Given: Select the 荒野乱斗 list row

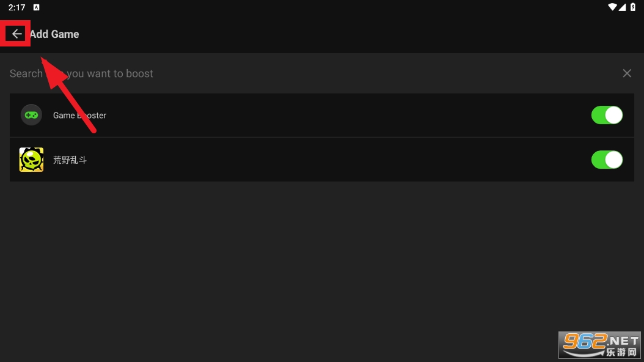Looking at the screenshot, I should [322, 160].
